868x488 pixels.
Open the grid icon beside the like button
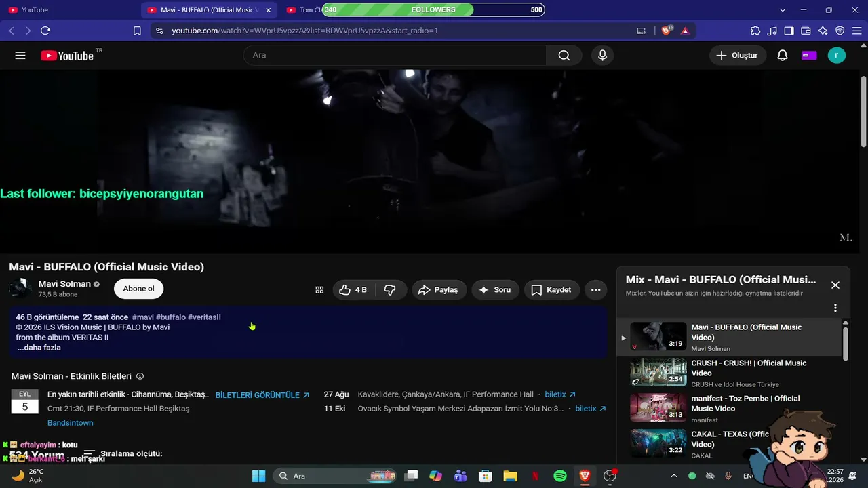(x=319, y=290)
